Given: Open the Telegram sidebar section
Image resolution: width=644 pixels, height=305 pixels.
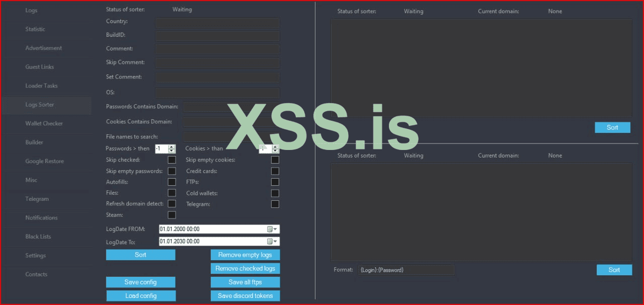Looking at the screenshot, I should coord(37,199).
